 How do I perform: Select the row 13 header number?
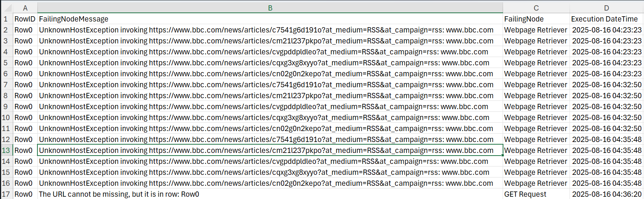6,150
